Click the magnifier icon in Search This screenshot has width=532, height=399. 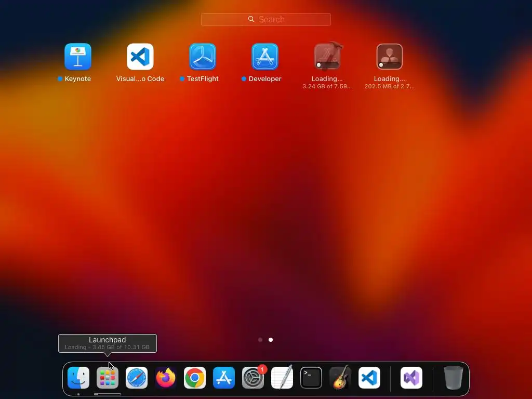click(x=251, y=19)
